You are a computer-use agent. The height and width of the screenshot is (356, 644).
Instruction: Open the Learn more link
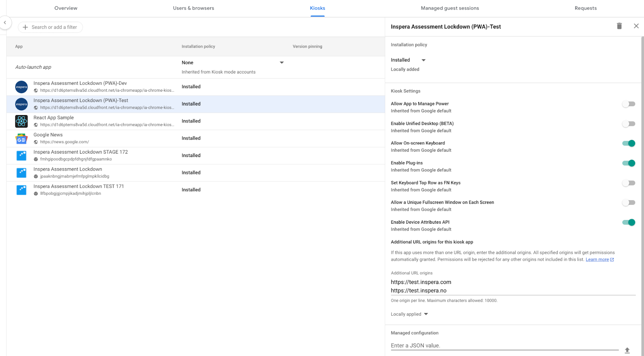click(x=597, y=259)
